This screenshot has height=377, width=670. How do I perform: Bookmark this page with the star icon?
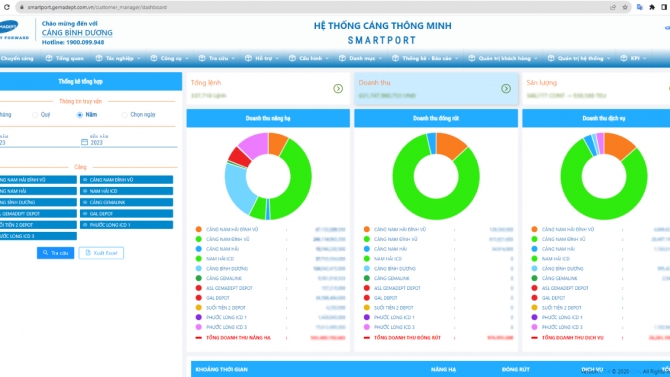point(625,7)
